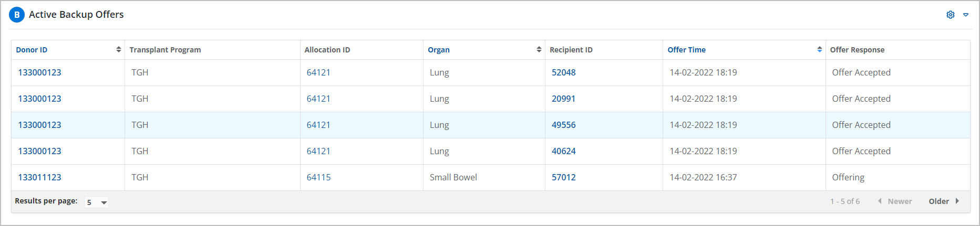Image resolution: width=980 pixels, height=226 pixels.
Task: Open recipient ID 49556 link
Action: pos(563,125)
